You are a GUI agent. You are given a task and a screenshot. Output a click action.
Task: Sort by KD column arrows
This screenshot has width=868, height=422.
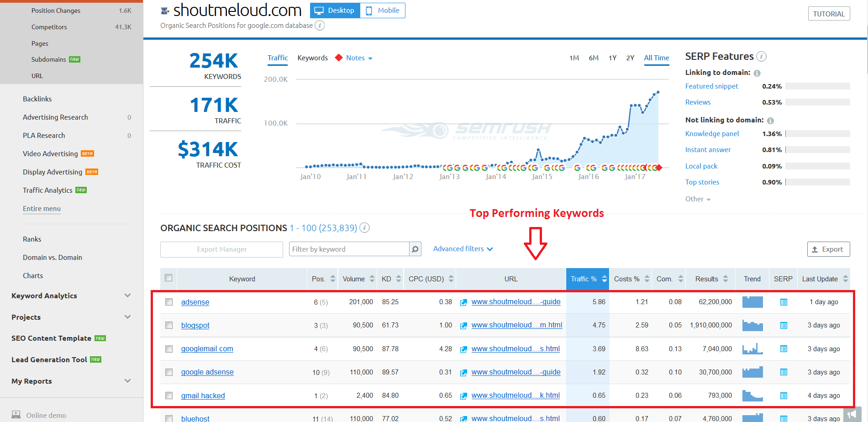399,279
